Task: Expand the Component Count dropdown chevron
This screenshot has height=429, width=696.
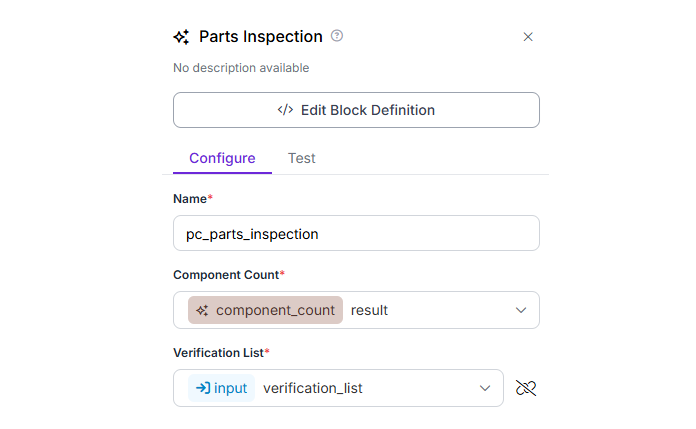Action: (x=521, y=310)
